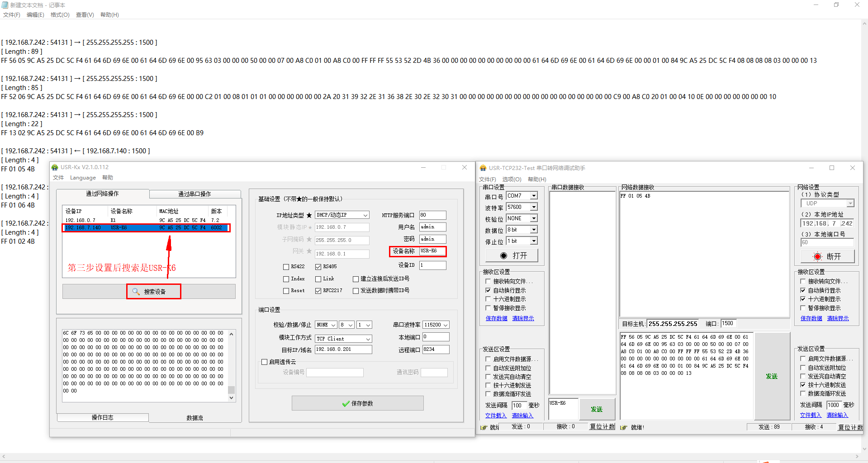Click the green checkmark on 保存参数
Image resolution: width=868 pixels, height=463 pixels.
(x=346, y=404)
